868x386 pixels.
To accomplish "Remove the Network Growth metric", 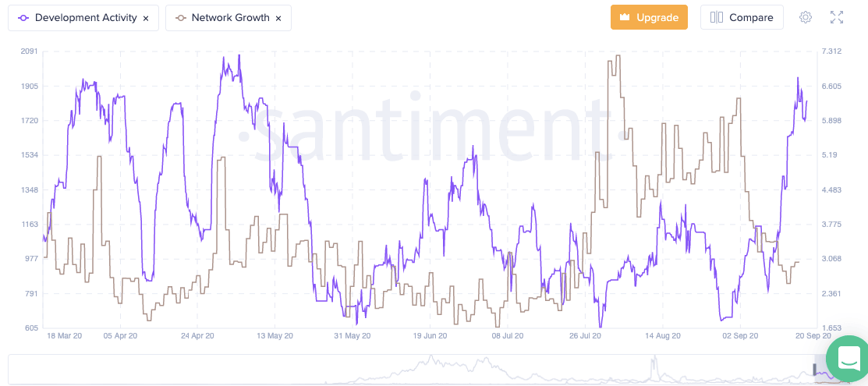I will point(278,18).
